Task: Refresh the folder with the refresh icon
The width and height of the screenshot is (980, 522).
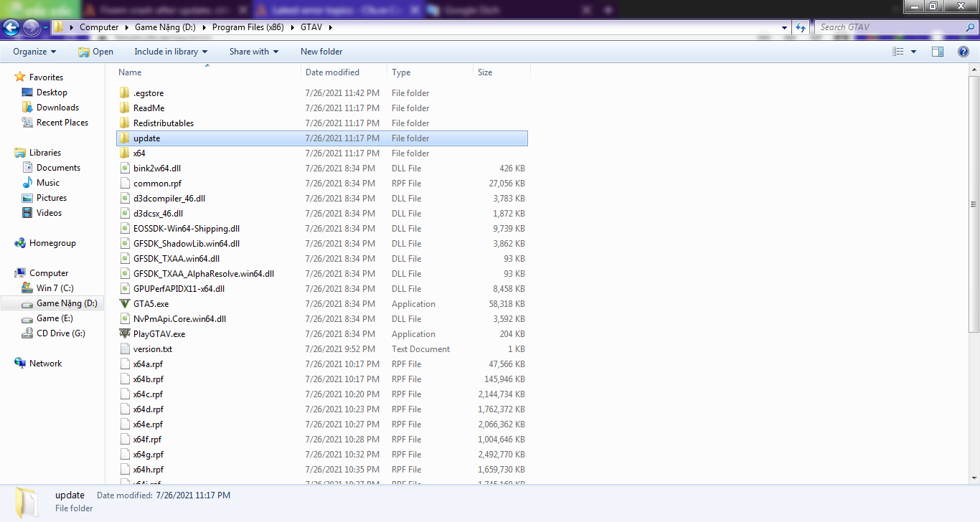Action: 799,27
